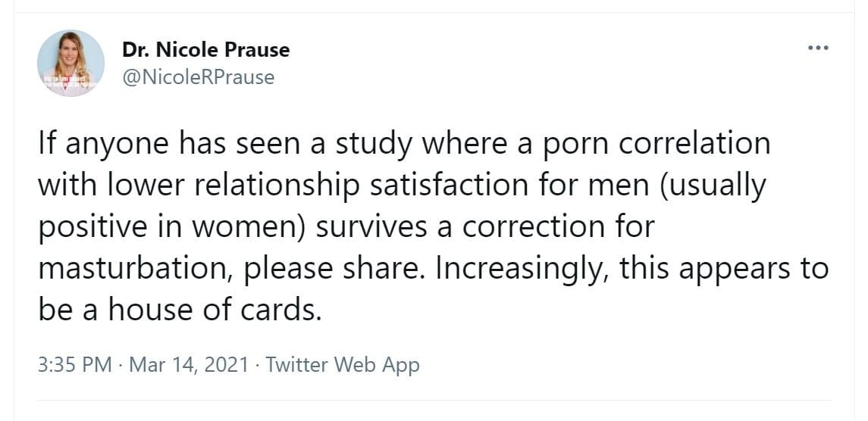Open the three-dot more options menu
The width and height of the screenshot is (868, 421).
click(x=818, y=48)
